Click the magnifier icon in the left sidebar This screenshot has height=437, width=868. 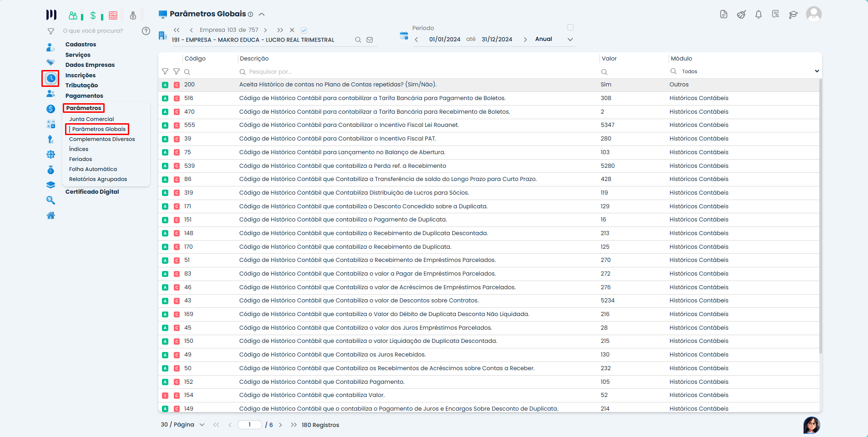point(50,200)
